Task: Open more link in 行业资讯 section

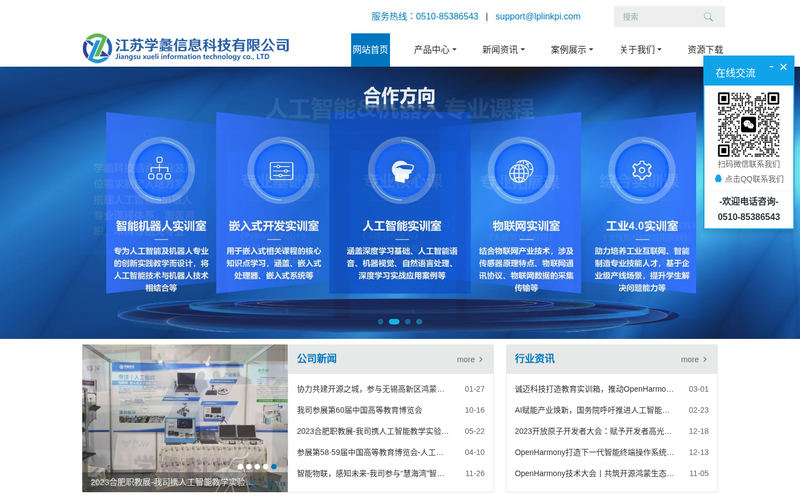Action: 694,359
